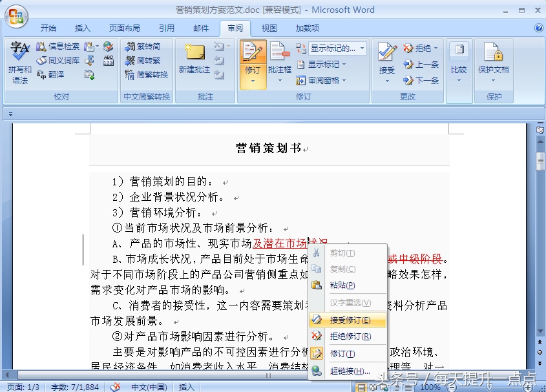The height and width of the screenshot is (392, 546).
Task: Choose 粘贴(P) from context menu
Action: click(x=348, y=285)
